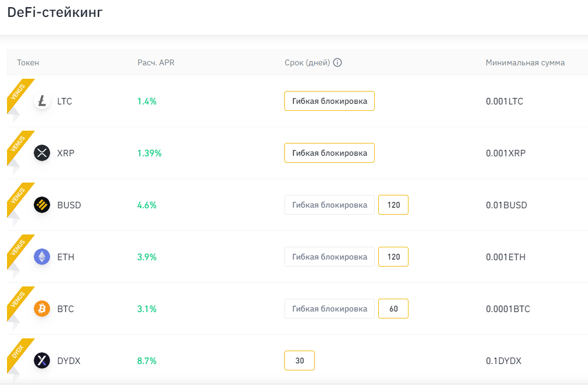Click the ETH token icon
The image size is (588, 385).
click(x=41, y=257)
